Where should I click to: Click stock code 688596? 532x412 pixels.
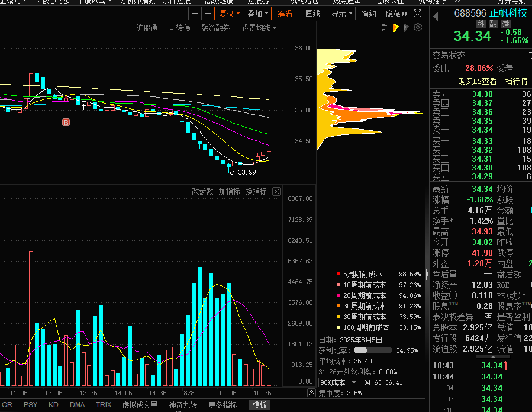[x=470, y=13]
